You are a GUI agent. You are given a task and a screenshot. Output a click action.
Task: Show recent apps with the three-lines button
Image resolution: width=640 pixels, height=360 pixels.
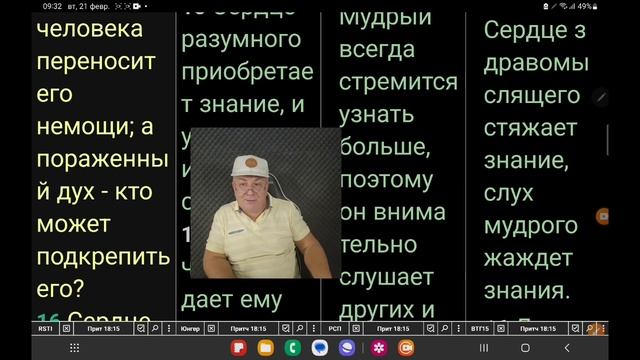point(484,348)
